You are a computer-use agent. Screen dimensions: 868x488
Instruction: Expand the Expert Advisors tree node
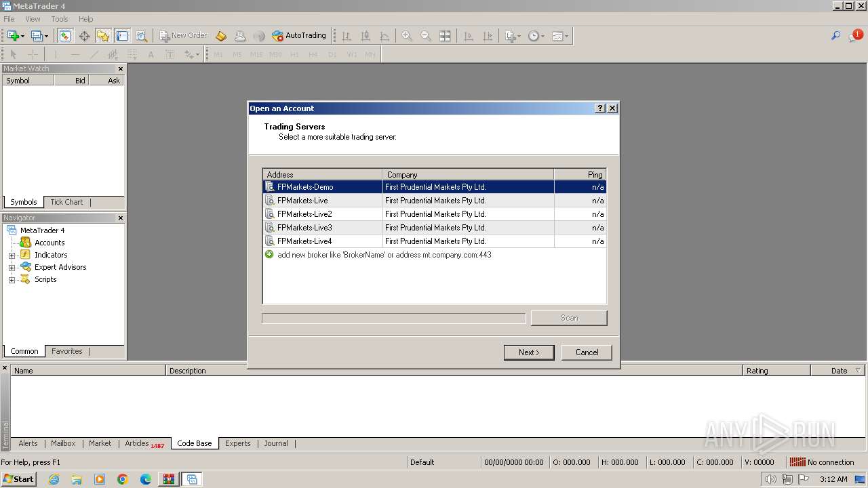(x=12, y=268)
